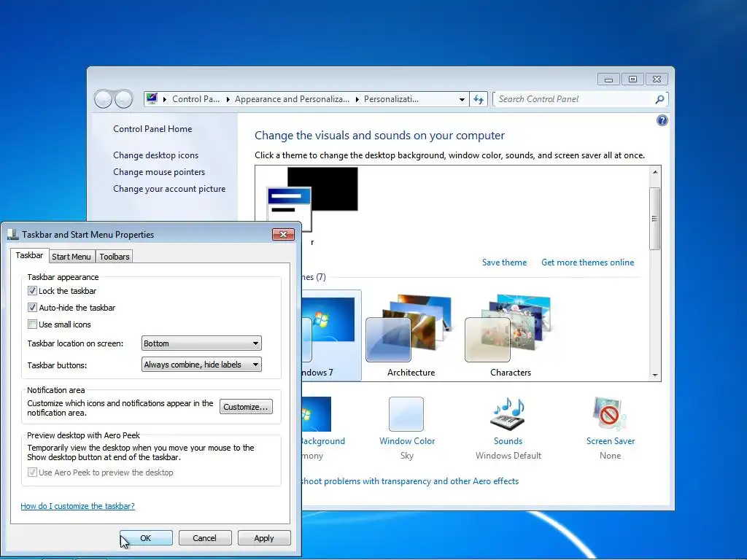Click the forward navigation button

[x=123, y=99]
